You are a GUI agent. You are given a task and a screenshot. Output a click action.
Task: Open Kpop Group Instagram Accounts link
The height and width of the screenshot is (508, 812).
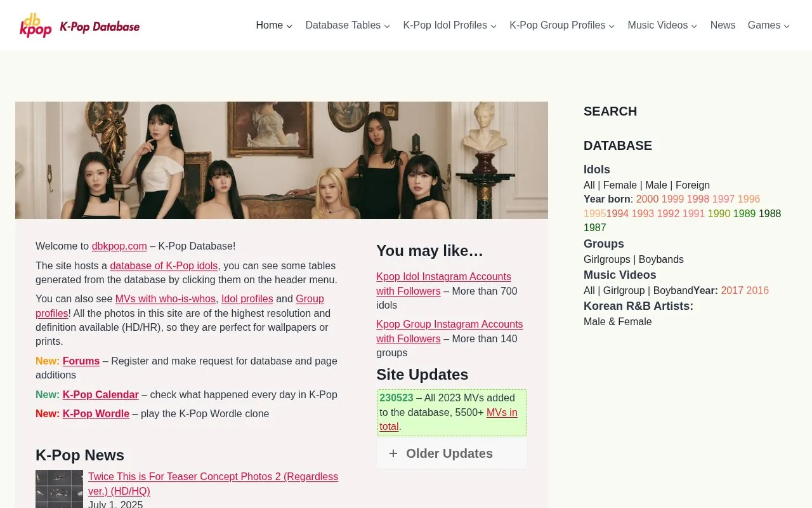tap(449, 331)
